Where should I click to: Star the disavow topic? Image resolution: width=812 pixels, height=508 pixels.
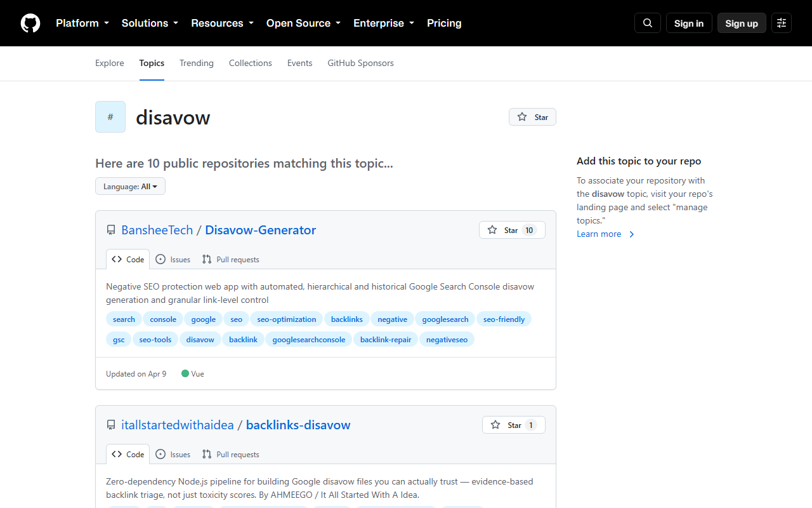click(x=532, y=117)
